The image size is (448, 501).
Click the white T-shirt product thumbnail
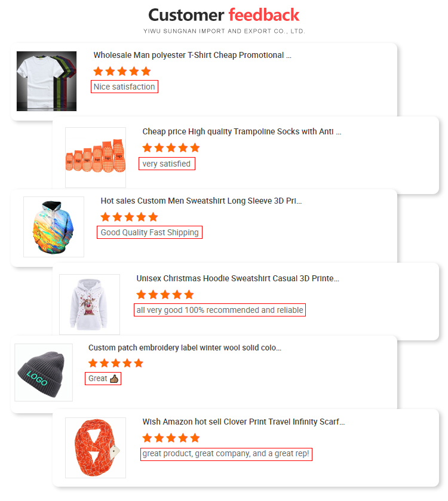(47, 81)
